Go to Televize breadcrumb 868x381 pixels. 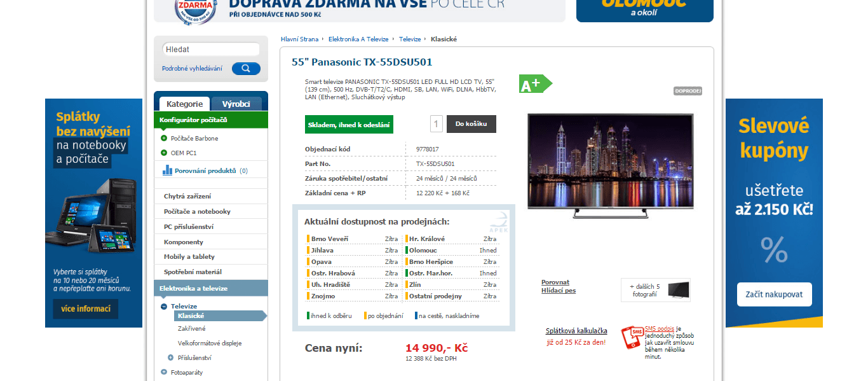(x=410, y=39)
